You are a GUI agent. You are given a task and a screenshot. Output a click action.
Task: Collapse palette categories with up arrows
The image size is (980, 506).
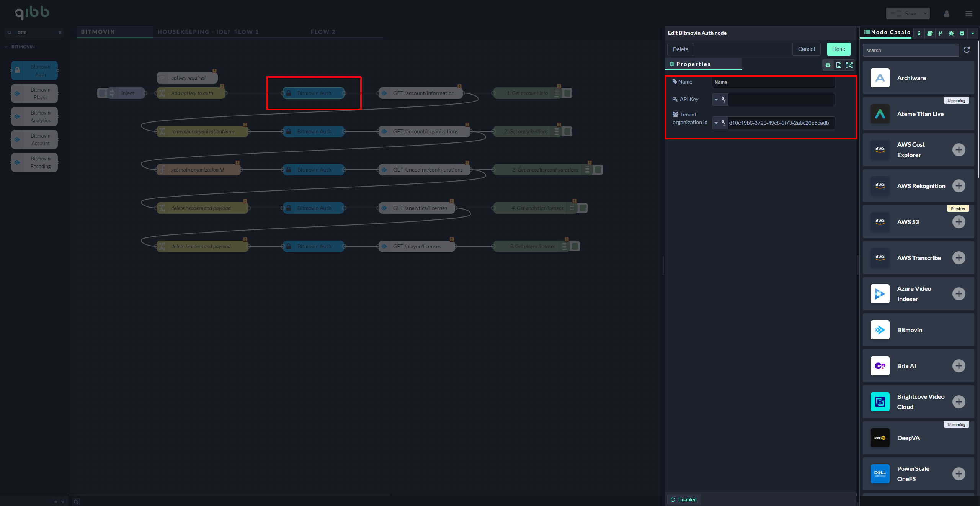56,501
